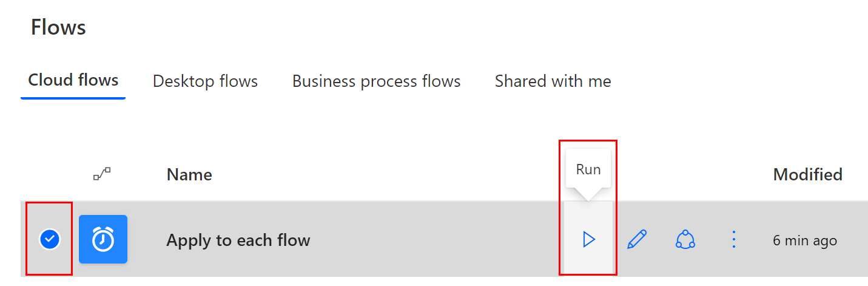Image resolution: width=868 pixels, height=286 pixels.
Task: Click the Run tooltip label
Action: coord(588,169)
